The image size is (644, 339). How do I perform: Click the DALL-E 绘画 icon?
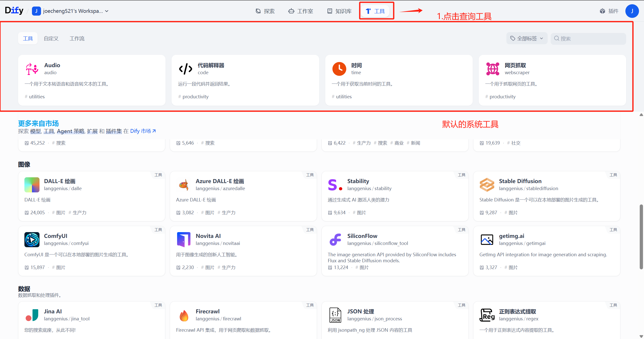32,185
